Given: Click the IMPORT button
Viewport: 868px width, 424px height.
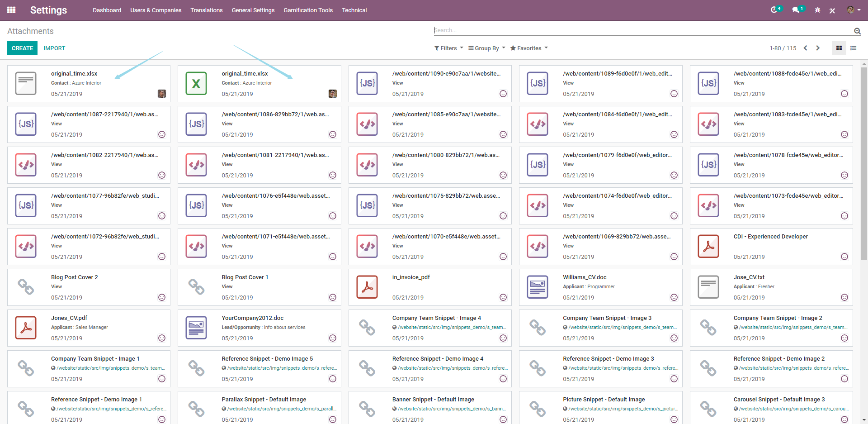Looking at the screenshot, I should [54, 48].
